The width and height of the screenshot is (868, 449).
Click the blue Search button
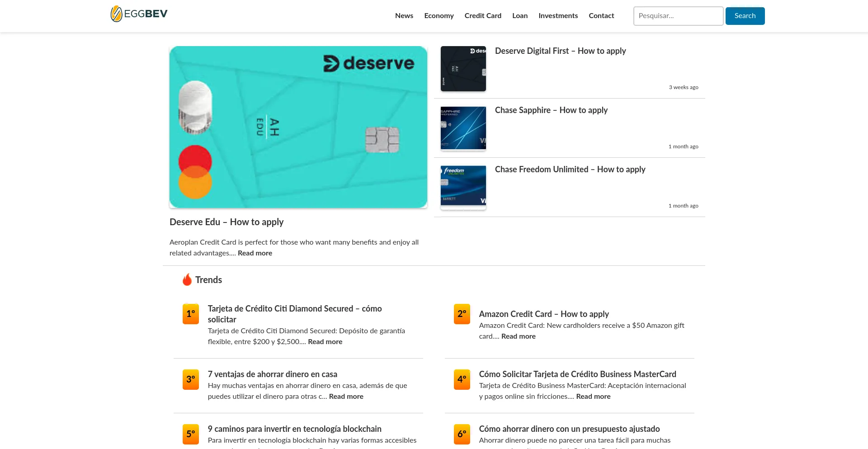point(745,16)
